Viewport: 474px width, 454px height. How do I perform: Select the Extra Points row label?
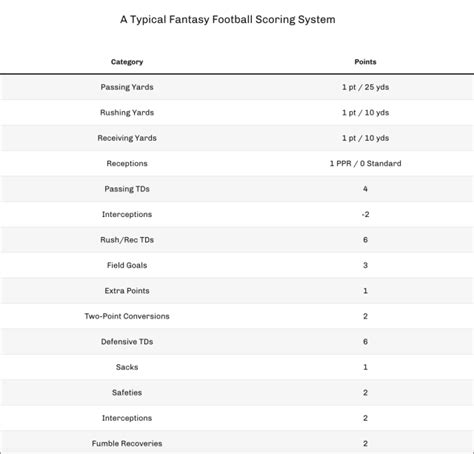[x=127, y=291]
